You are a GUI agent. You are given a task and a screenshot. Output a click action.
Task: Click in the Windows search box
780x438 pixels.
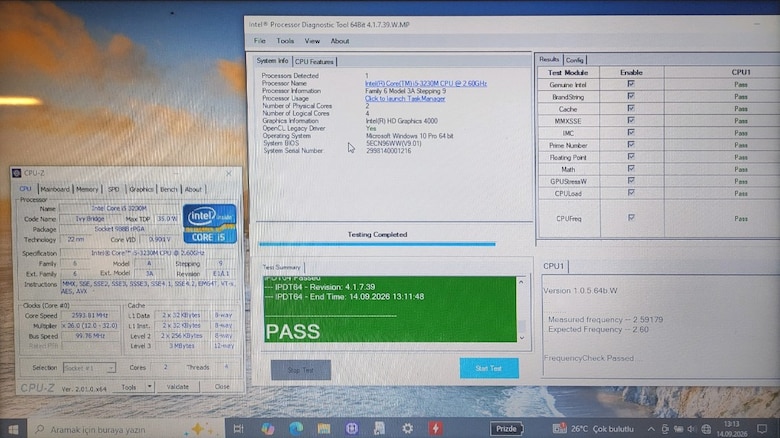point(124,429)
